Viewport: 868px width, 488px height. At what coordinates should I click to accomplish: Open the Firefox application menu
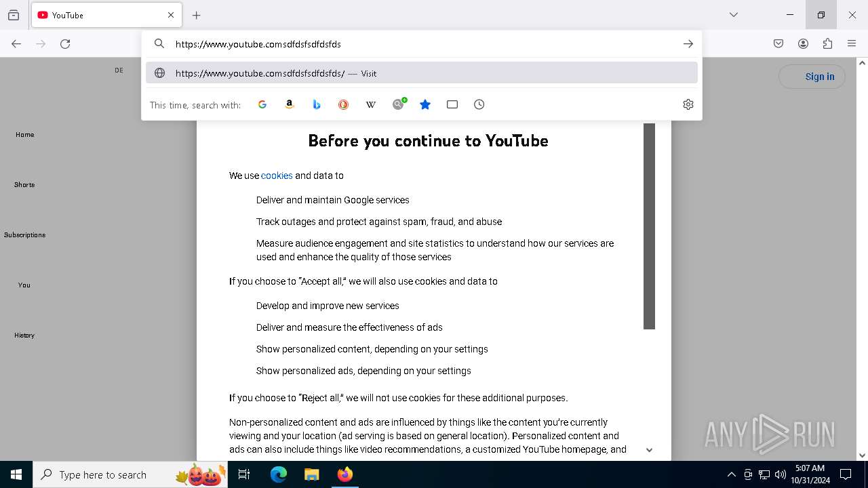point(852,44)
